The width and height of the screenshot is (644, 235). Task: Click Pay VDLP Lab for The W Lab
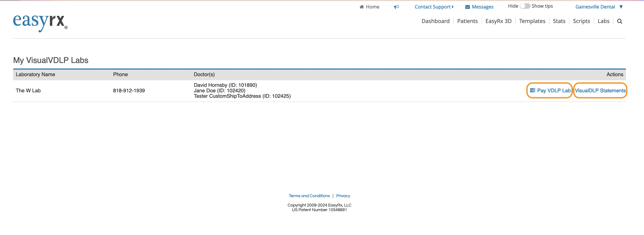[x=550, y=90]
